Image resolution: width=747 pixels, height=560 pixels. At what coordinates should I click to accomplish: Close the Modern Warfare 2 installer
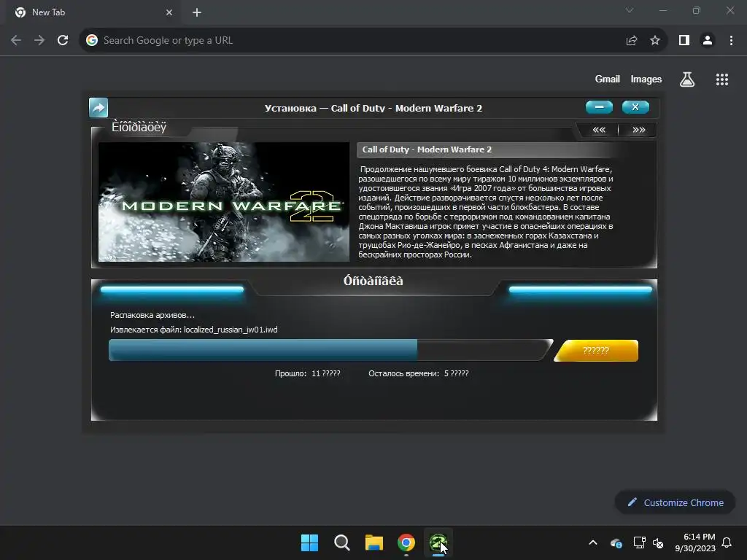click(635, 107)
